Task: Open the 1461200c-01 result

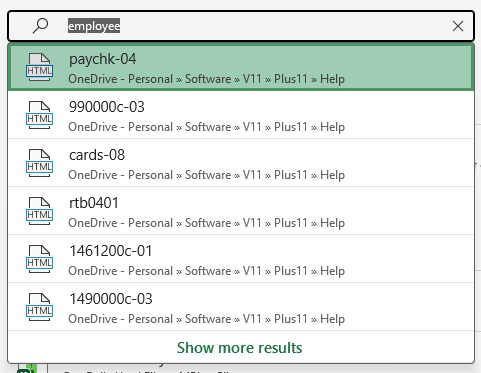Action: pyautogui.click(x=241, y=259)
